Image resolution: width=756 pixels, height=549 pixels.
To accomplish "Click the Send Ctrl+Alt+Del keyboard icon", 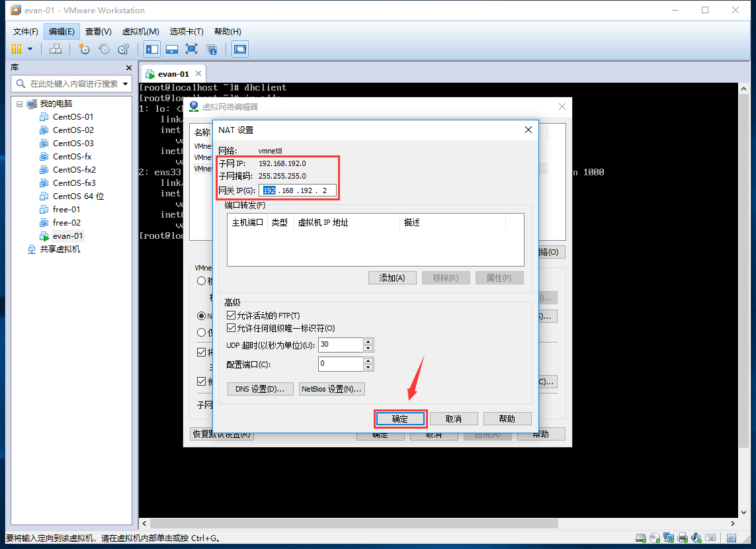I will (x=56, y=49).
